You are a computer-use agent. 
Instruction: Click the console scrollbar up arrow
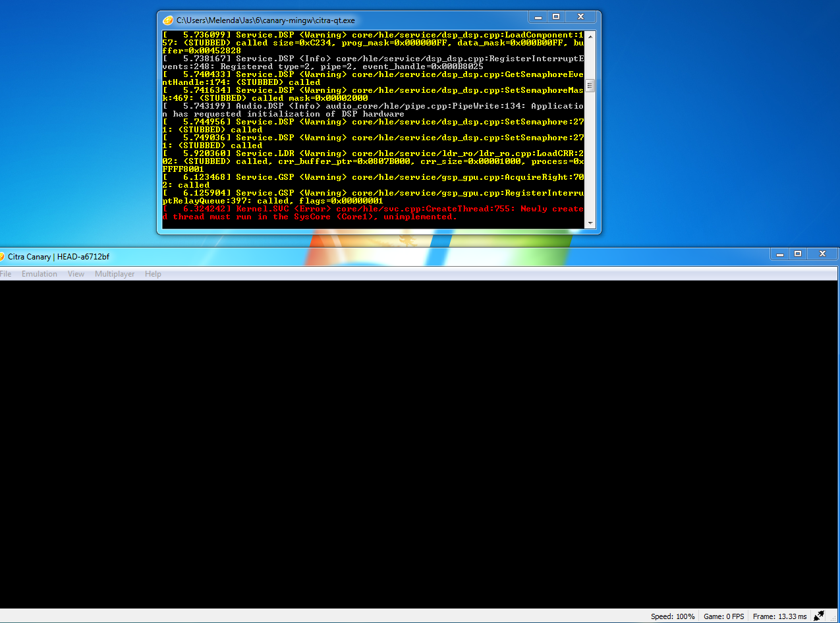click(590, 36)
